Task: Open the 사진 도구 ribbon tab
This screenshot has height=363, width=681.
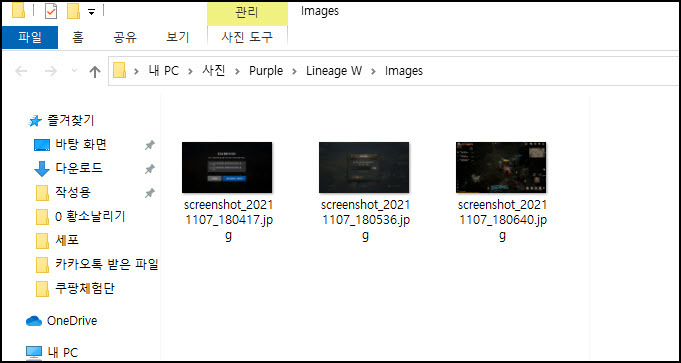Action: pos(247,38)
